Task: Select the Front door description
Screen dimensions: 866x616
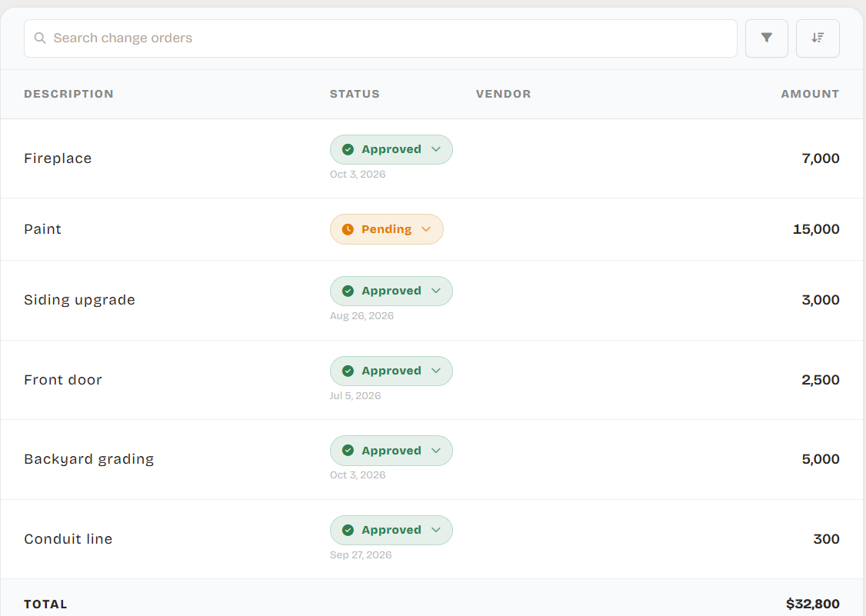Action: pos(63,380)
